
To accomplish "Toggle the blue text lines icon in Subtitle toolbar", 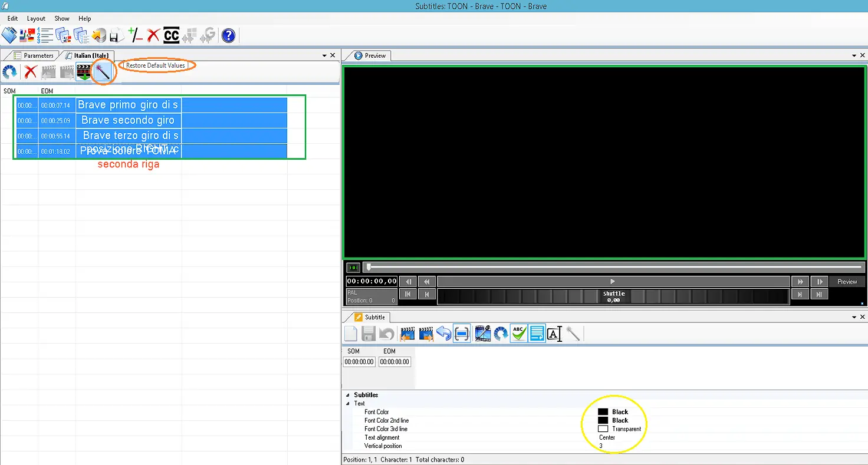I will pyautogui.click(x=537, y=334).
